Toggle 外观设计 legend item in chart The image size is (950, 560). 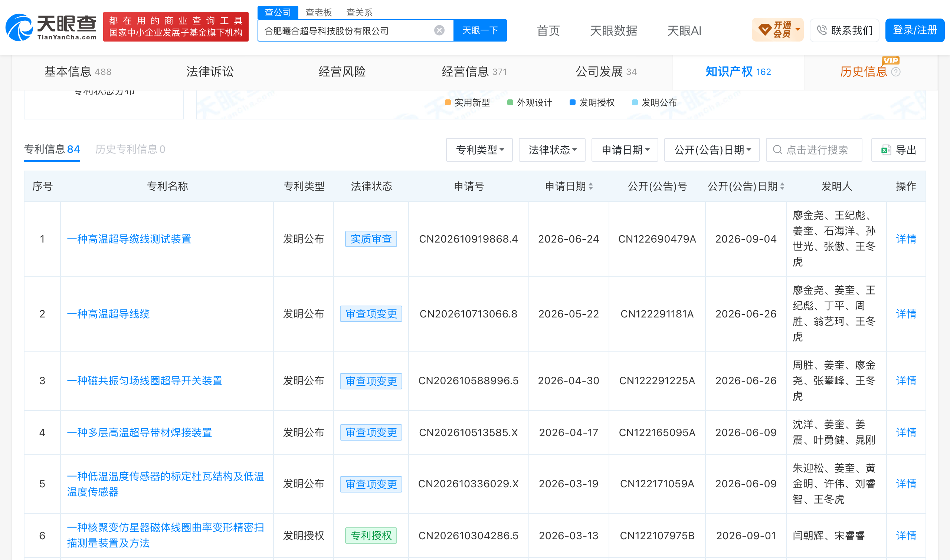tap(530, 103)
